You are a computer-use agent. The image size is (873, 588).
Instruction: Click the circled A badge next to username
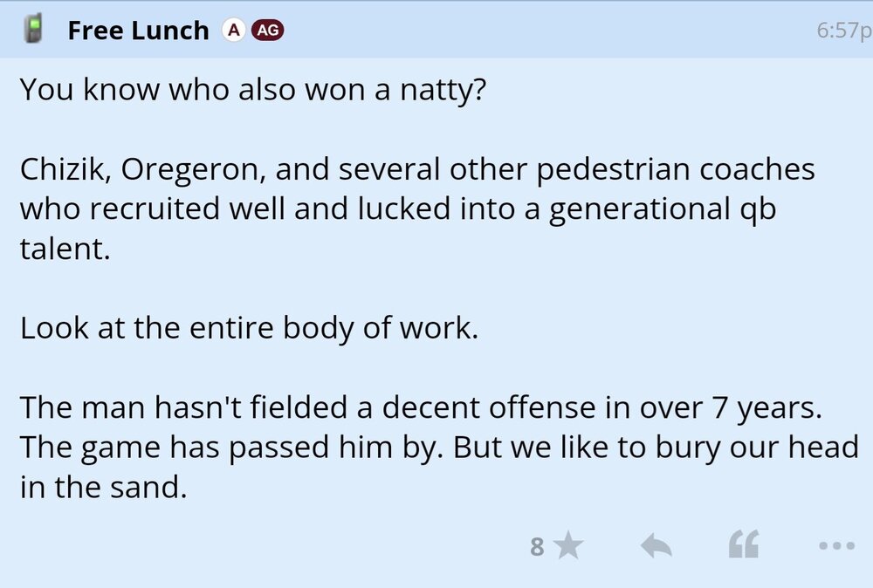coord(232,30)
